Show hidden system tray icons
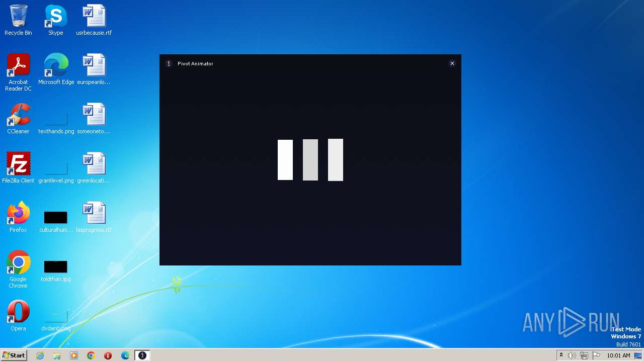The image size is (644, 362). click(x=561, y=355)
